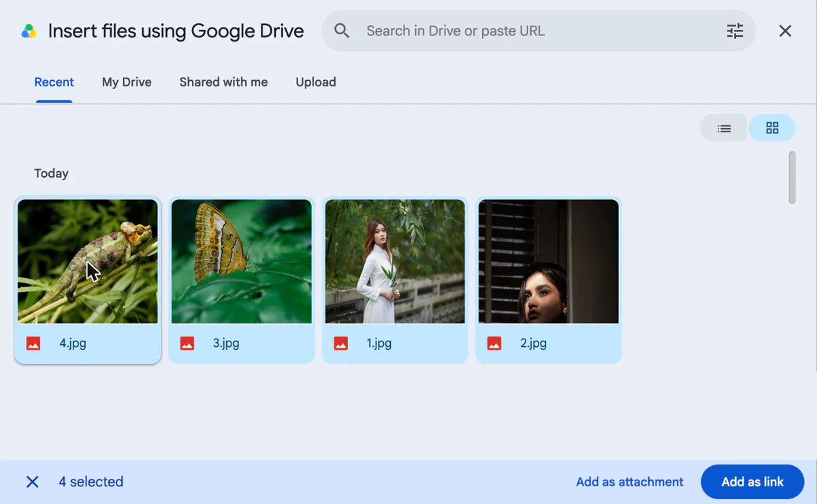Switch to the My Drive tab
Image resolution: width=817 pixels, height=504 pixels.
127,82
